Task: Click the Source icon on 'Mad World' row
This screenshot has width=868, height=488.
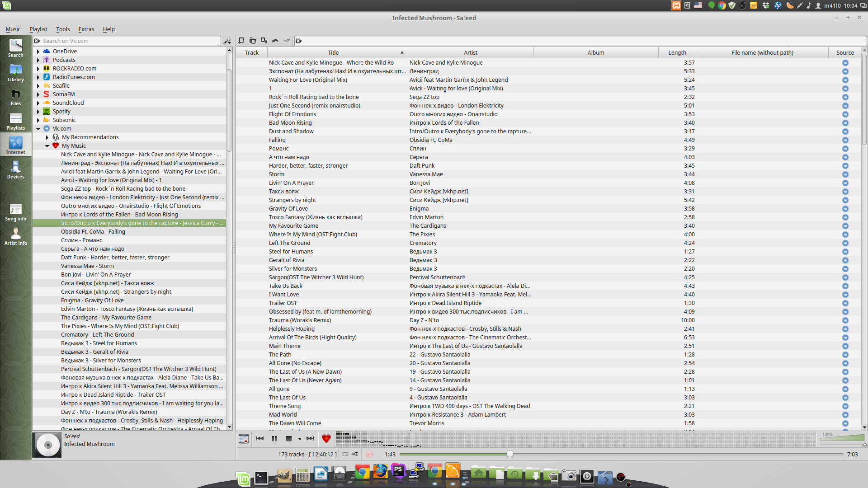Action: tap(845, 415)
